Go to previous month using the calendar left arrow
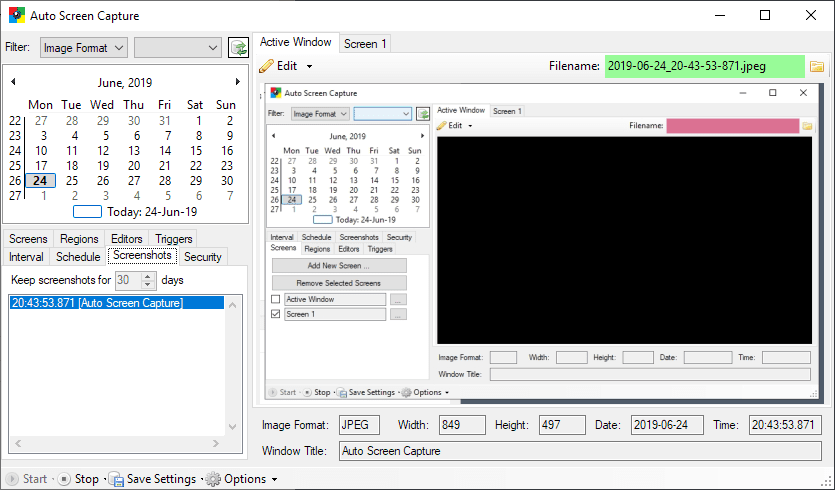Viewport: 835px width, 490px height. point(13,82)
